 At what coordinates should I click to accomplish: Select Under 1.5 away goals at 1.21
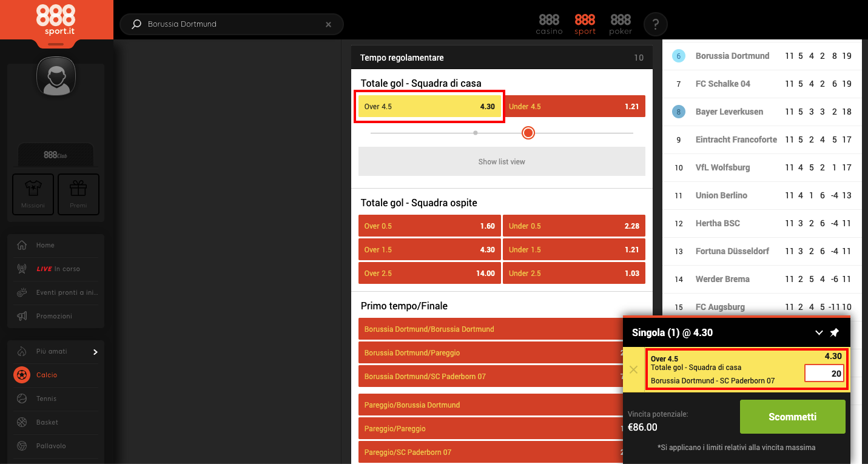[574, 249]
